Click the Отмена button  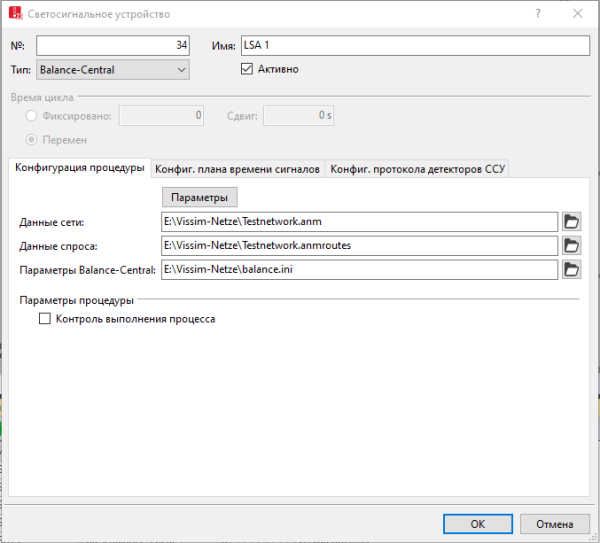553,523
